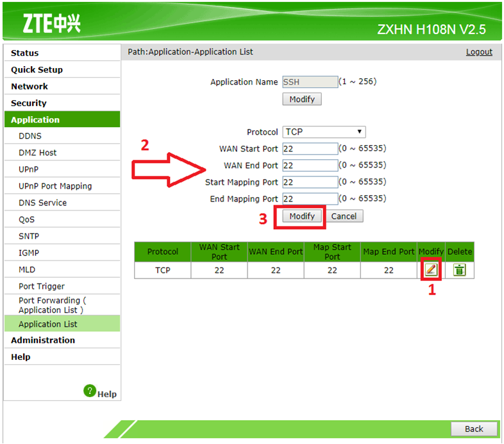
Task: Click the trash delete icon in TCP row
Action: coord(459,270)
